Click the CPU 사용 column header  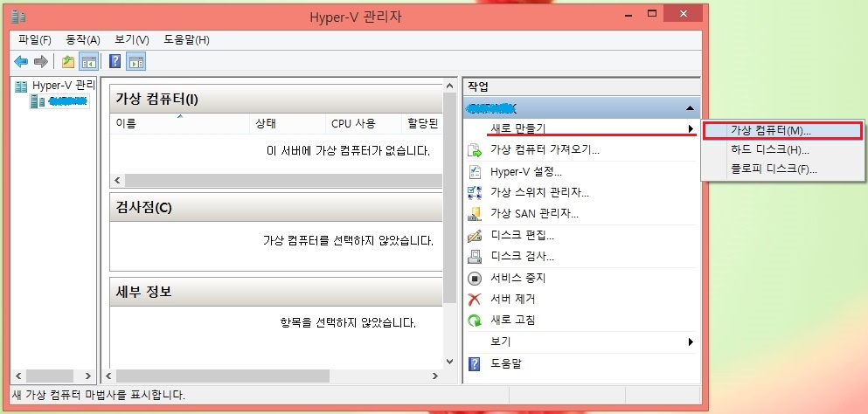363,123
